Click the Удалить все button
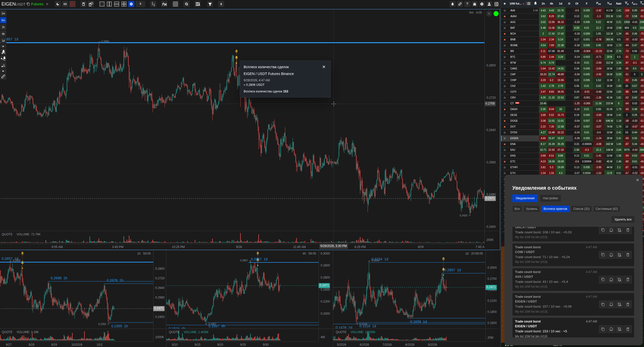The image size is (644, 347). click(623, 219)
